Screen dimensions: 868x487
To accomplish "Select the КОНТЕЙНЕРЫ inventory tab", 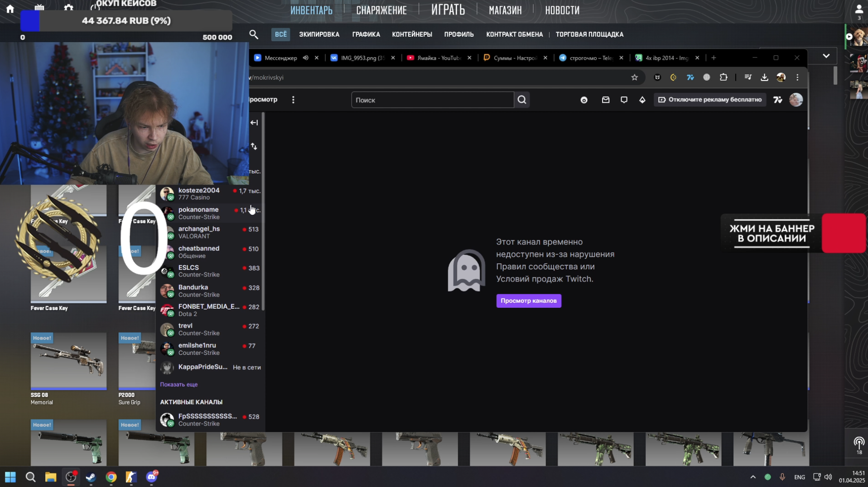I will (412, 34).
